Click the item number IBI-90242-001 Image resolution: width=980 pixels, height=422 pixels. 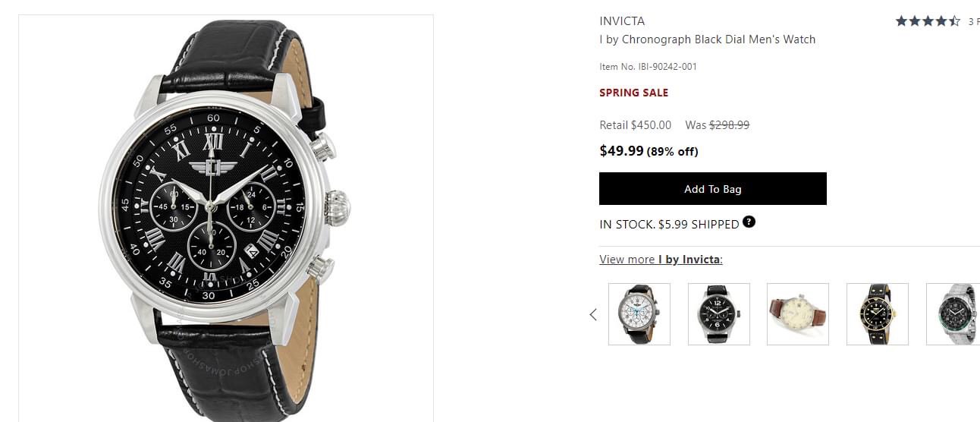[648, 67]
